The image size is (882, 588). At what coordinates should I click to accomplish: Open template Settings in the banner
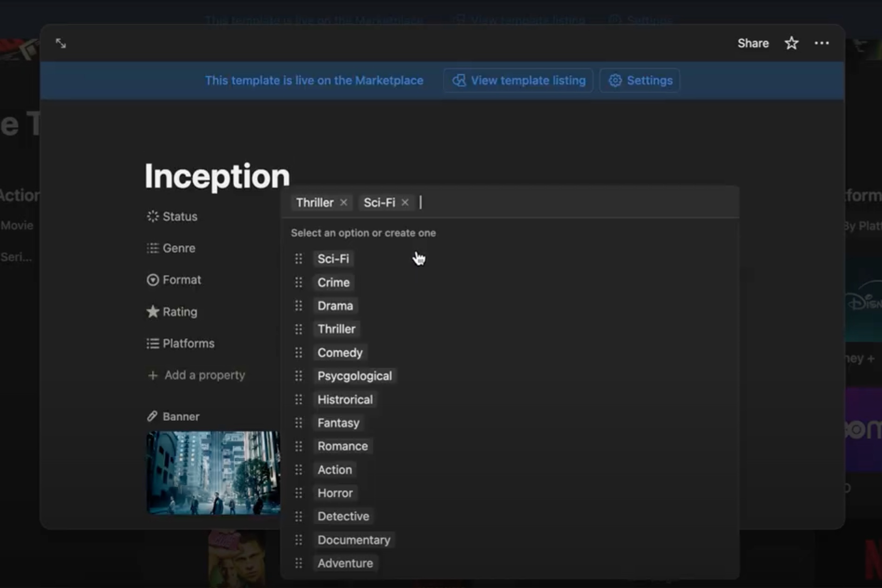(x=640, y=80)
